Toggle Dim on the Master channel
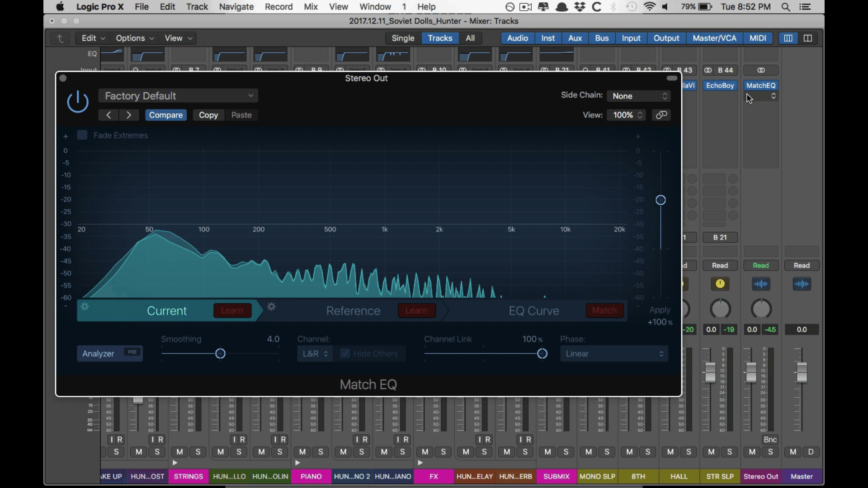Screen dimensions: 868x488 811,452
